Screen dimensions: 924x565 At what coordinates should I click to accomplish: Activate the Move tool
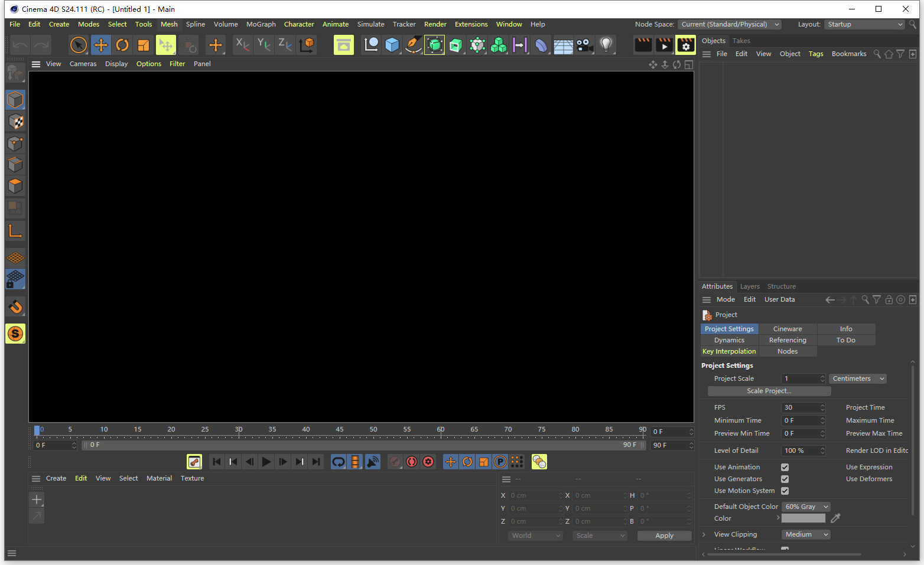pos(101,45)
